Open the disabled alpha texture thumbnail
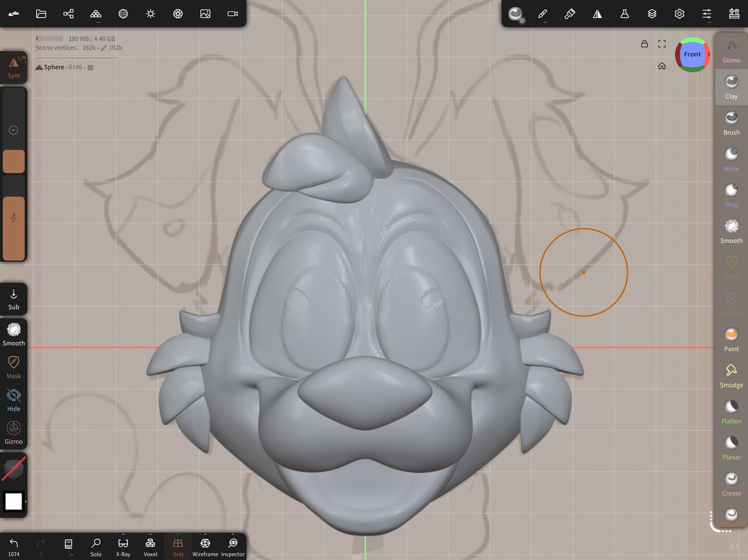This screenshot has height=560, width=748. [14, 470]
